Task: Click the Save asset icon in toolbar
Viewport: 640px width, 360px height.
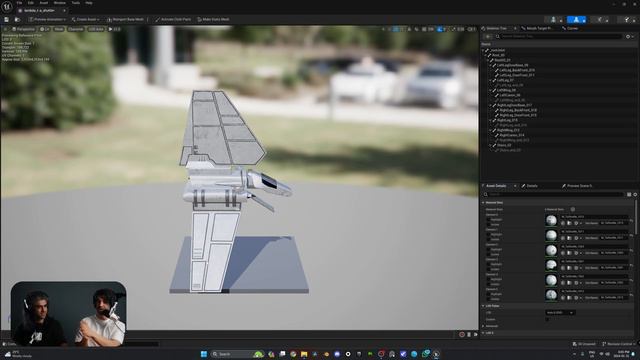Action: [7, 19]
